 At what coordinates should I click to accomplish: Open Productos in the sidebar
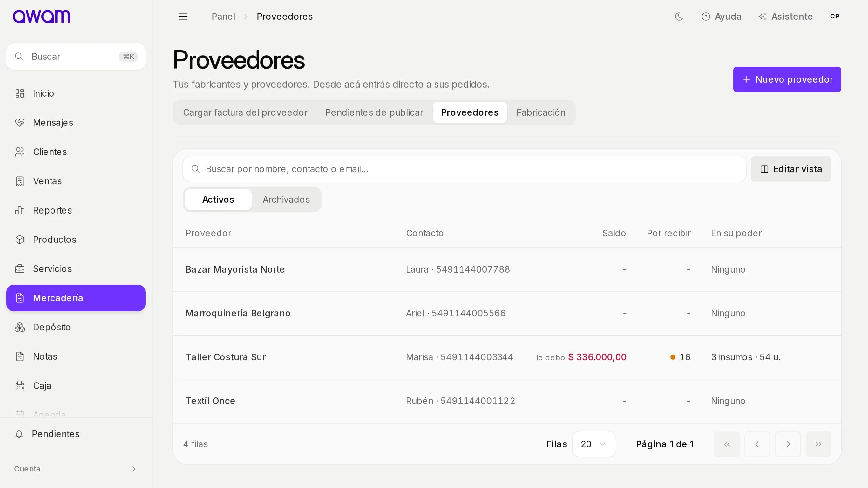coord(76,240)
